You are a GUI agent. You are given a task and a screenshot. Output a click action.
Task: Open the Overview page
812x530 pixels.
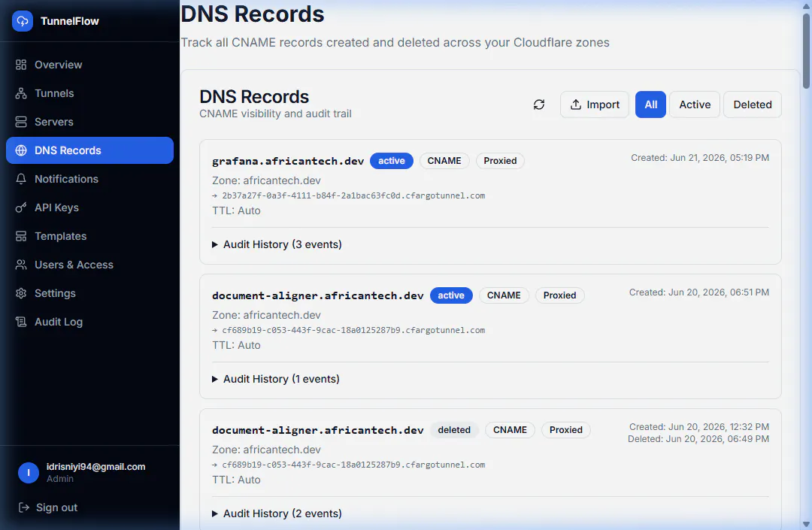pos(89,65)
